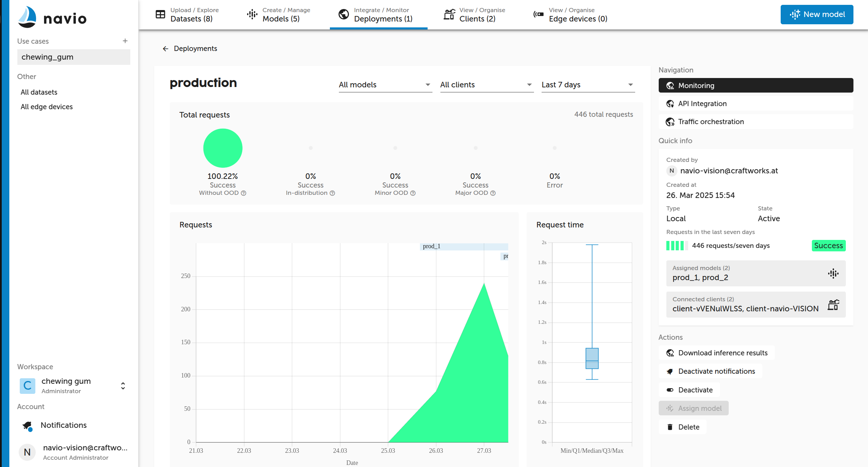Viewport: 868px width, 467px height.
Task: Click the back arrow next to Deployments
Action: 166,49
